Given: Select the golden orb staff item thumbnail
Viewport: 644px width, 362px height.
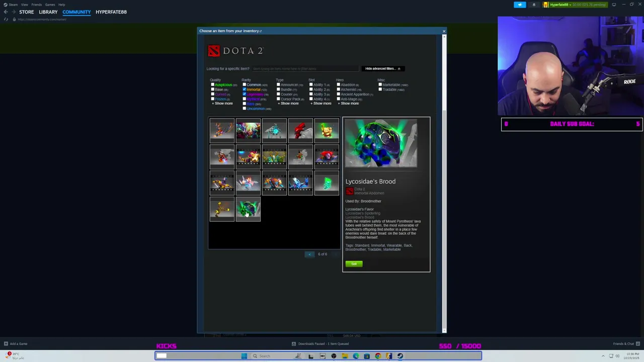Looking at the screenshot, I should (222, 209).
